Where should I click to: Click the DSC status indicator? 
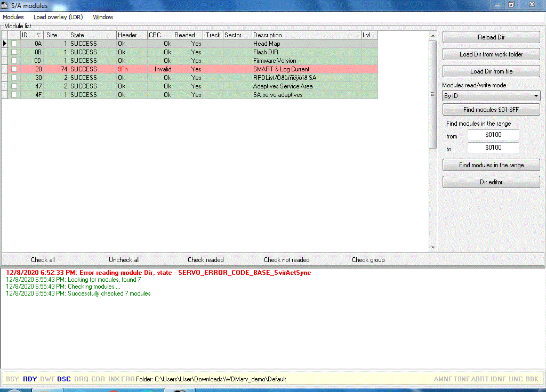point(64,379)
